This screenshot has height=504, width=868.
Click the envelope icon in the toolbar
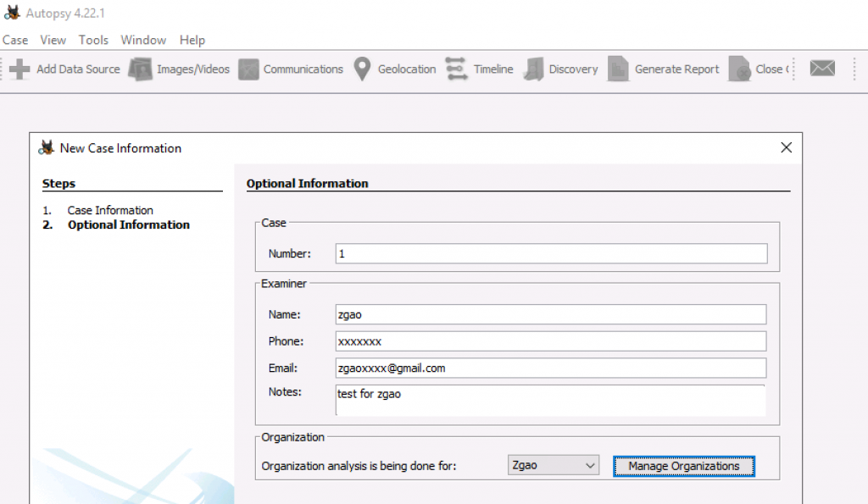tap(822, 69)
